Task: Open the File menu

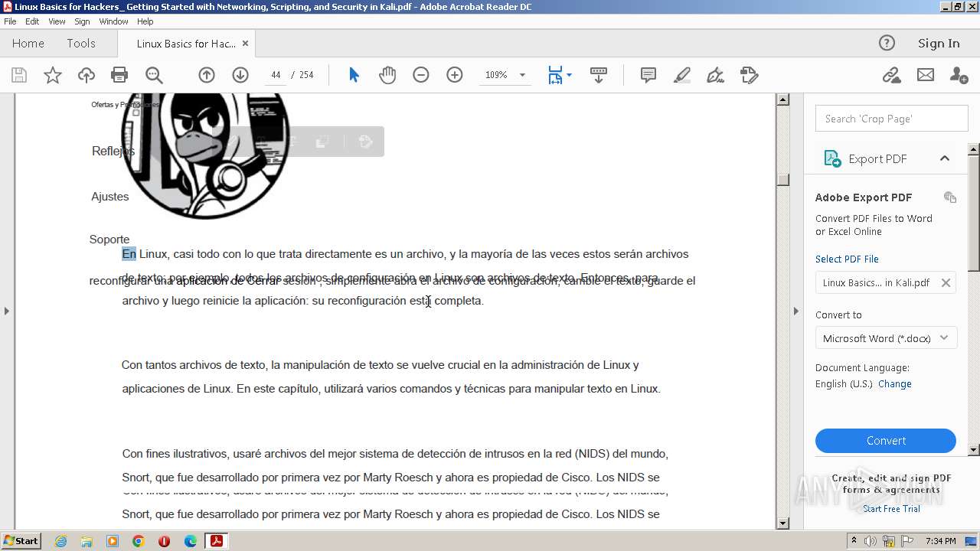Action: click(10, 21)
